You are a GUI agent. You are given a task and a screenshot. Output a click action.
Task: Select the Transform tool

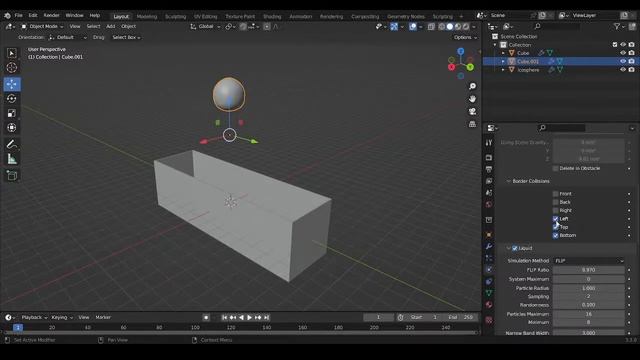(12, 128)
